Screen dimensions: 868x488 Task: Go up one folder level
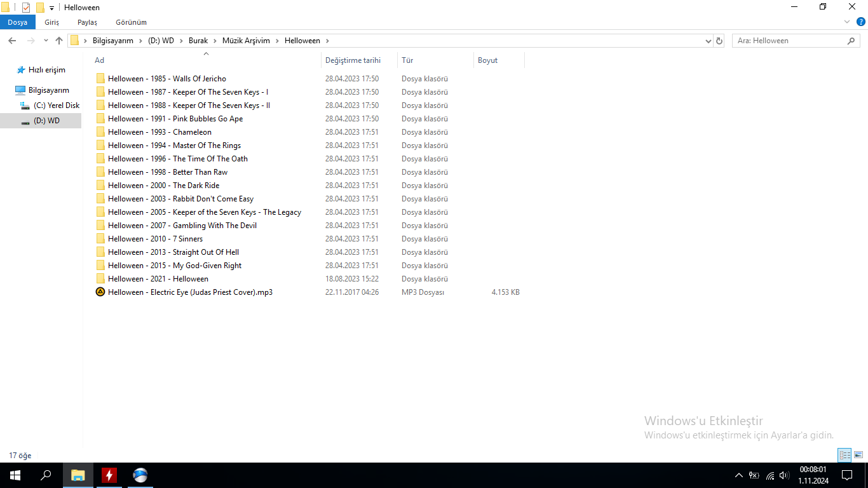(59, 41)
